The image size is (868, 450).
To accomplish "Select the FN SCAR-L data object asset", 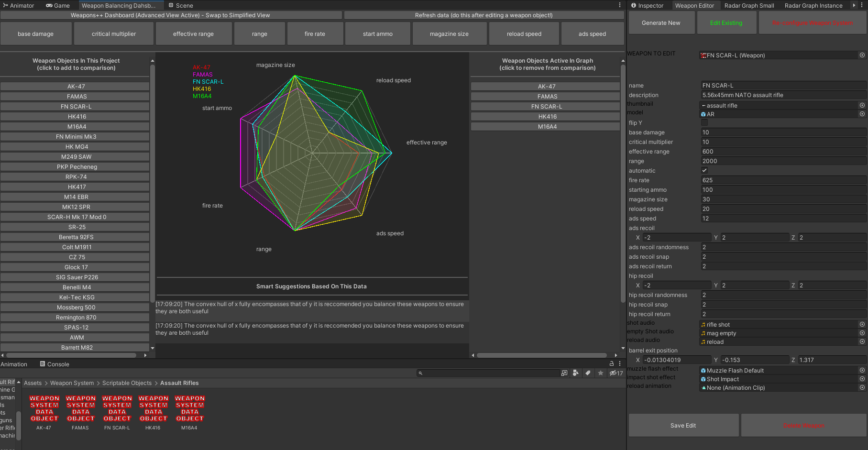I will pyautogui.click(x=117, y=408).
